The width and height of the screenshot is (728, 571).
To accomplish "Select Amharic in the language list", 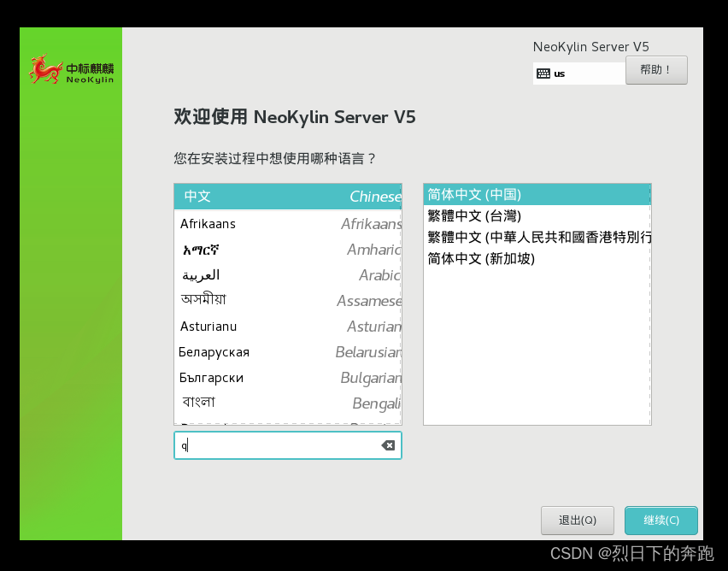I will point(288,250).
